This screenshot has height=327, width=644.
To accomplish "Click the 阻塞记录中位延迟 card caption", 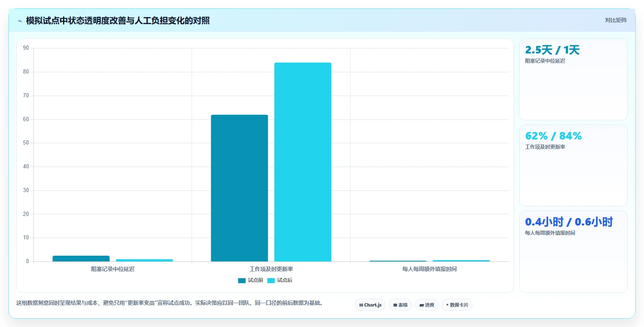I will (x=545, y=61).
